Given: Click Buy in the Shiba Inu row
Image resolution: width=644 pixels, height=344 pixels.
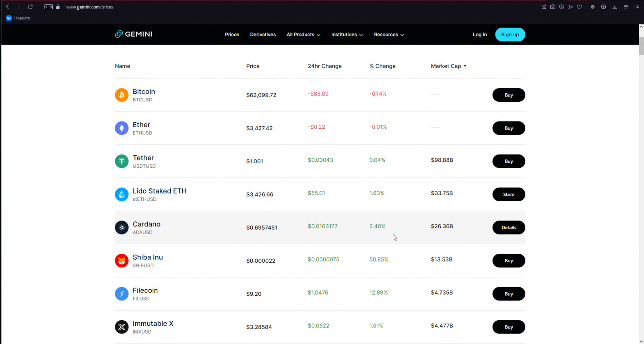Looking at the screenshot, I should [x=509, y=261].
